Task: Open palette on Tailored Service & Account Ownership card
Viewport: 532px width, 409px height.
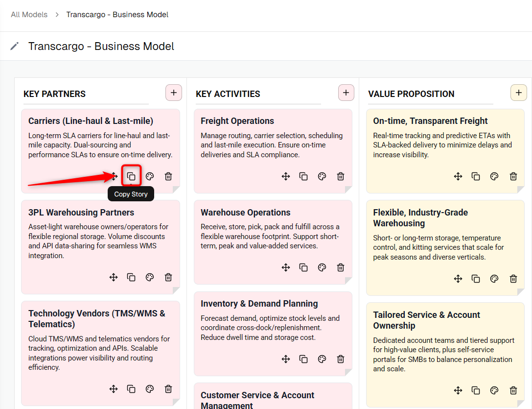Action: point(494,391)
